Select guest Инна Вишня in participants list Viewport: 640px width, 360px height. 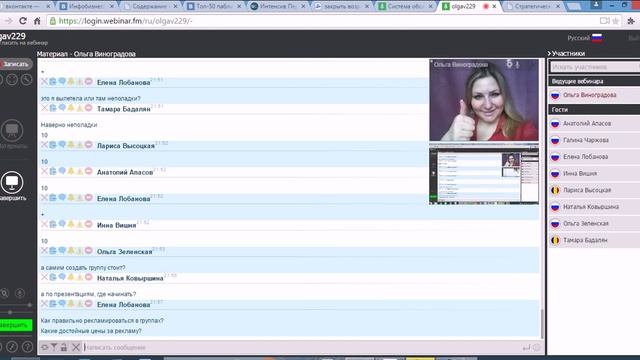[594, 173]
